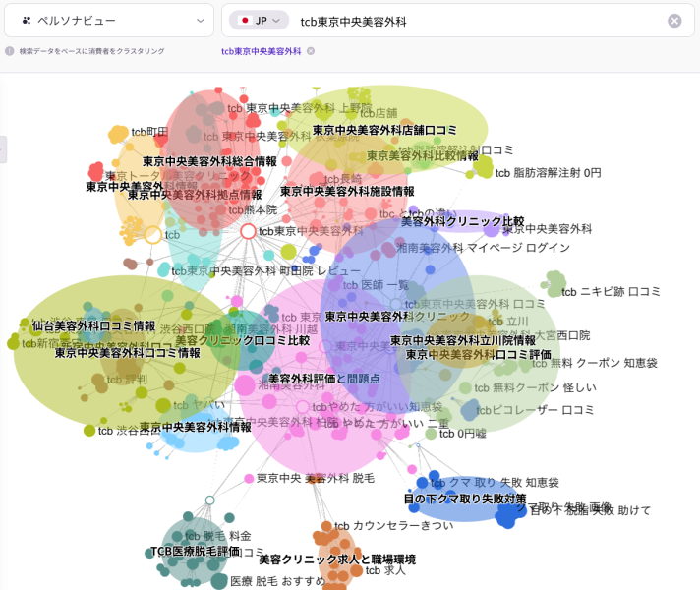Click cluster label 仙台美容外科口コミ情報
This screenshot has width=700, height=590.
coord(93,326)
